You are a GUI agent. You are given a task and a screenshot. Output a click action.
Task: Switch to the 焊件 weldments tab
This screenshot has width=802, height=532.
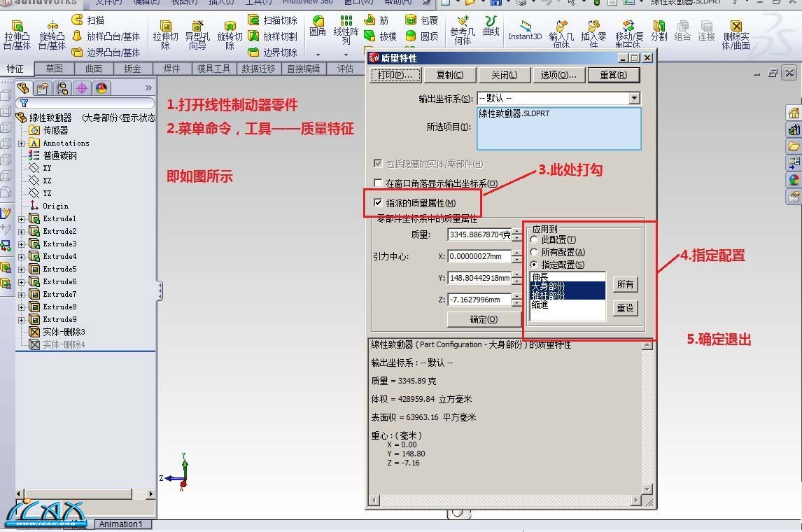[x=172, y=69]
